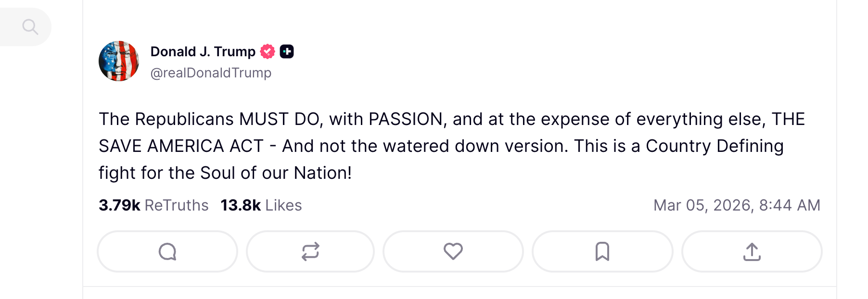
Task: Open the @realDonaldTrump handle link
Action: 211,73
